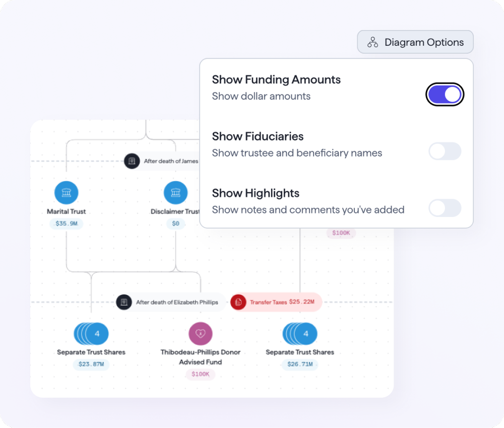Click the Marital Trust bank icon
This screenshot has width=504, height=428.
pyautogui.click(x=67, y=193)
